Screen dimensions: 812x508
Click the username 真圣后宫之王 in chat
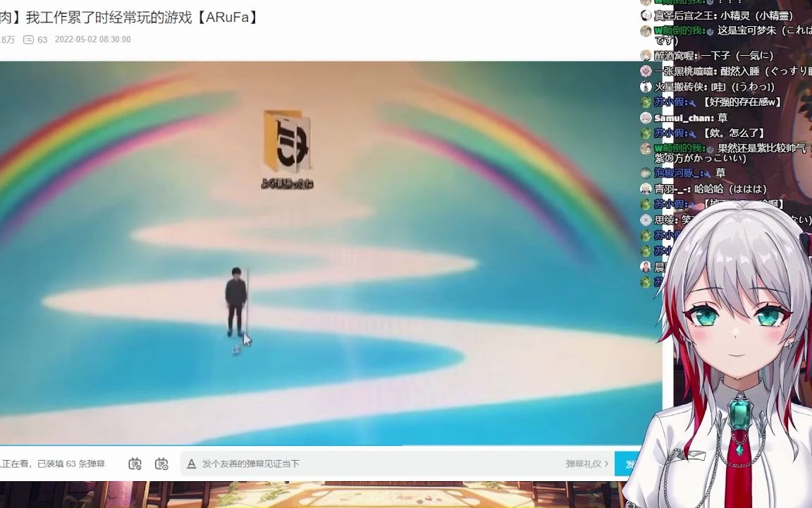tap(684, 16)
